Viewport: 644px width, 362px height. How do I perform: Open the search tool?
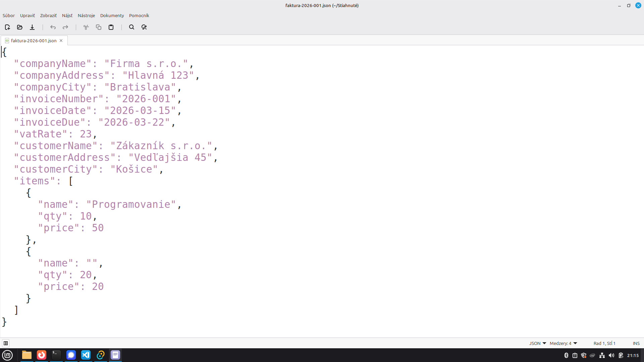(x=131, y=27)
